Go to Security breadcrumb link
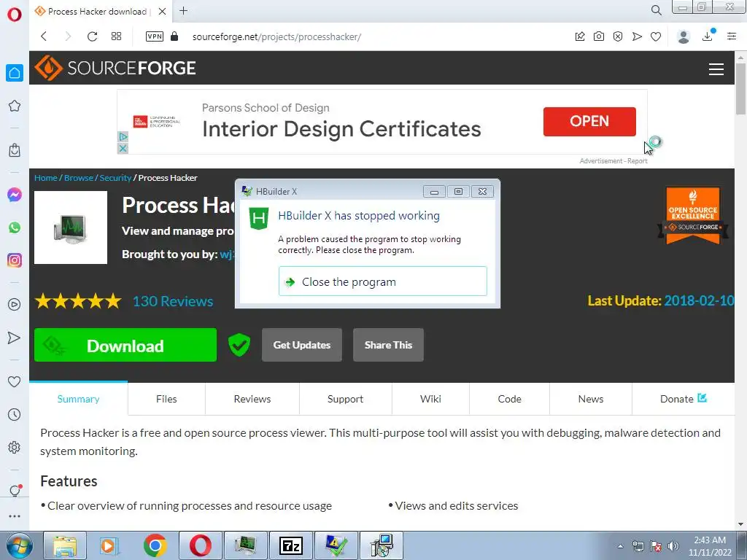Image resolution: width=747 pixels, height=560 pixels. 115,178
